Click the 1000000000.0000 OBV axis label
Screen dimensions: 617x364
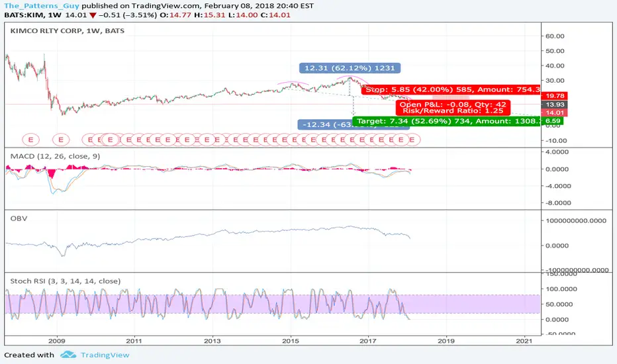[576, 221]
